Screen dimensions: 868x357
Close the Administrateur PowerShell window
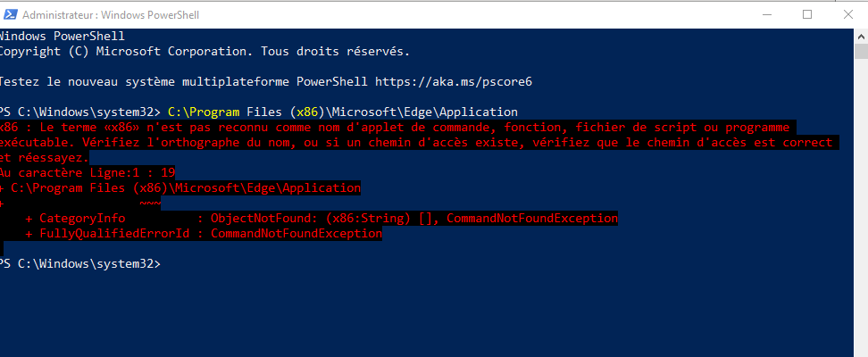(847, 15)
